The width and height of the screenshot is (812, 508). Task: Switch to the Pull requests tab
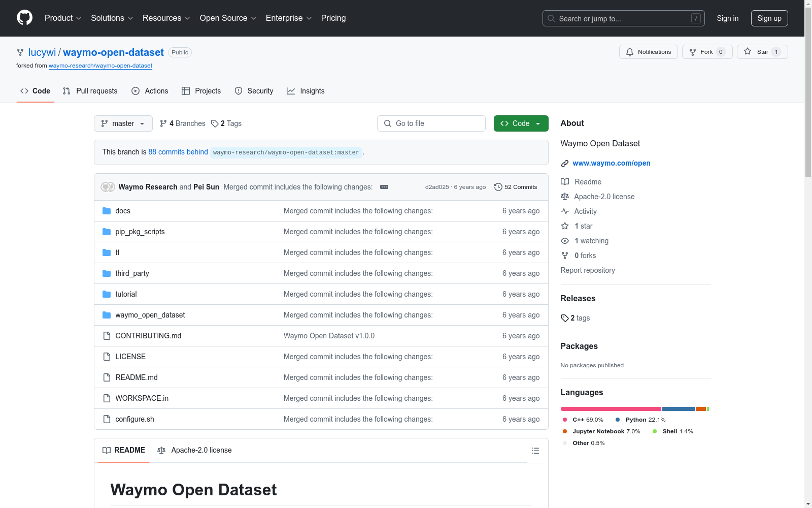click(x=90, y=91)
